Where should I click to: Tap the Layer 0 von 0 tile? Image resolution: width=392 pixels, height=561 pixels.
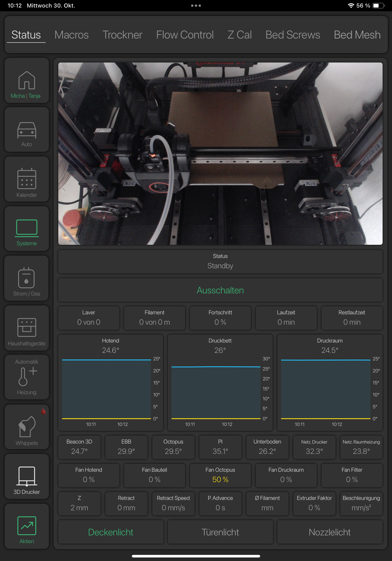point(89,318)
